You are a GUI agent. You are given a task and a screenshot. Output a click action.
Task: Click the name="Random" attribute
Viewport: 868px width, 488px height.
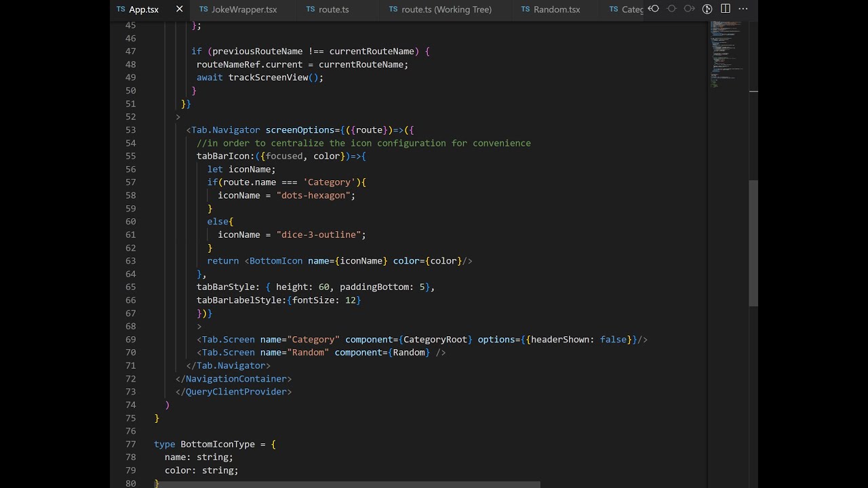tap(294, 352)
